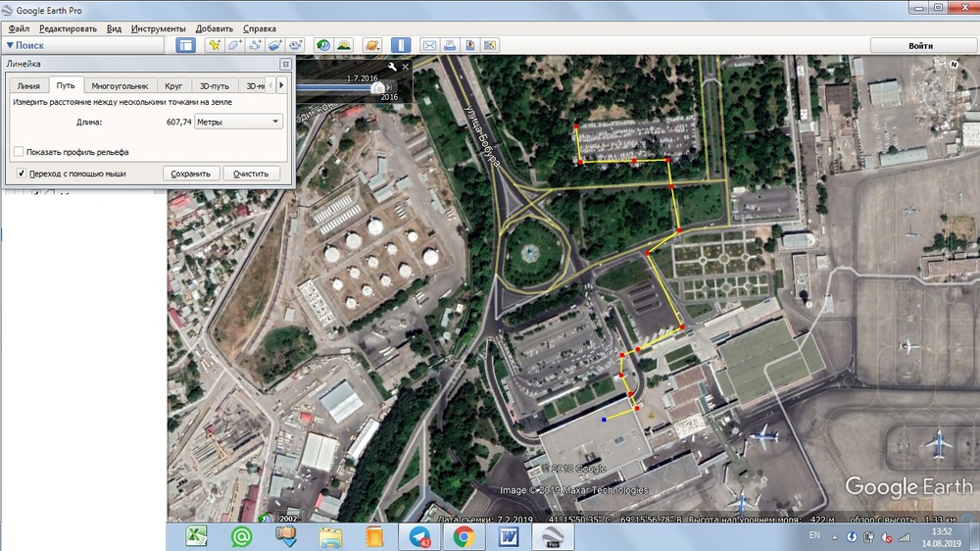This screenshot has width=980, height=551.
Task: Click the Email envelope toolbar icon
Action: 428,45
